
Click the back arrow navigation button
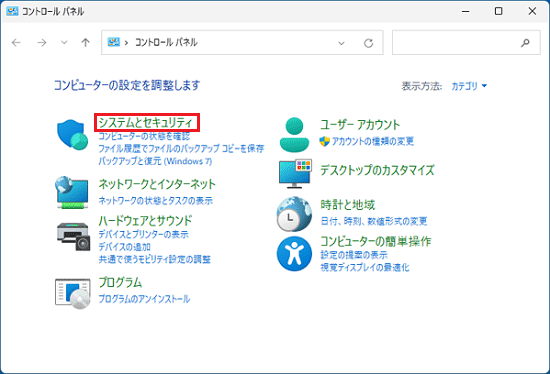coord(16,43)
